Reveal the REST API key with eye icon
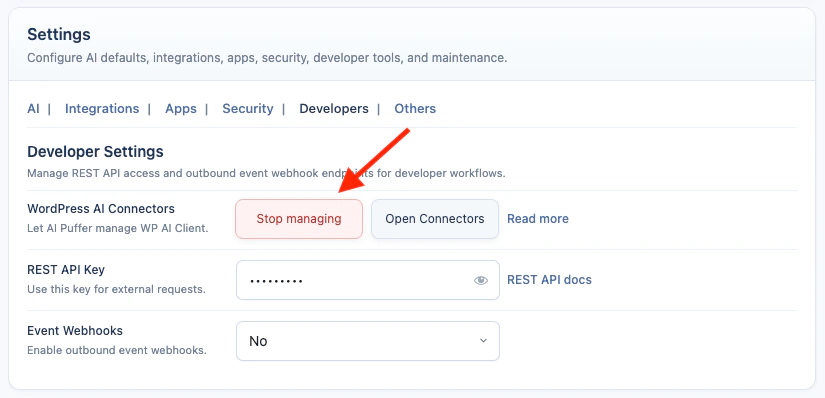The image size is (825, 398). 480,280
